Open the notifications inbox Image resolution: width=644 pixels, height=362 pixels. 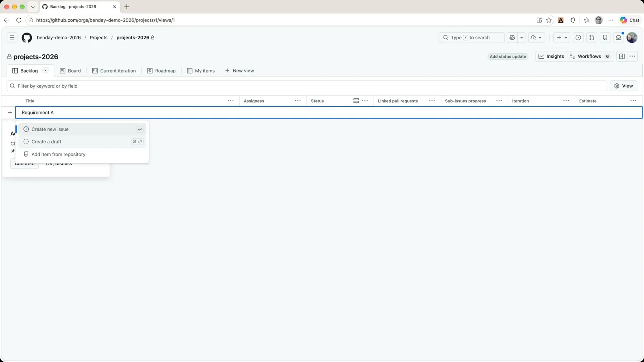point(619,38)
